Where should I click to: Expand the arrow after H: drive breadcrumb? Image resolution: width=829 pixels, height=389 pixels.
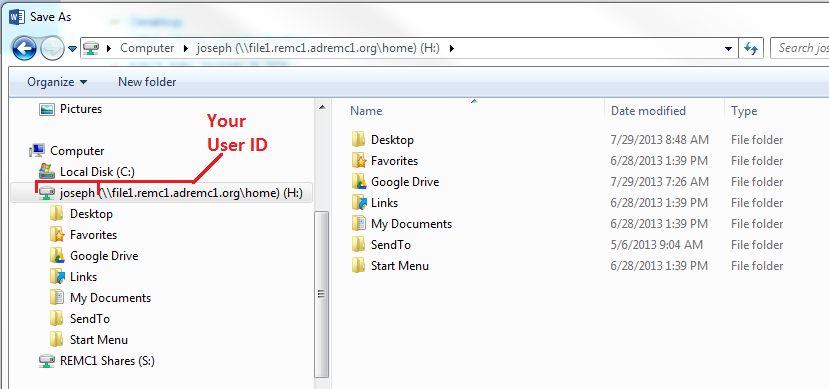pyautogui.click(x=451, y=49)
